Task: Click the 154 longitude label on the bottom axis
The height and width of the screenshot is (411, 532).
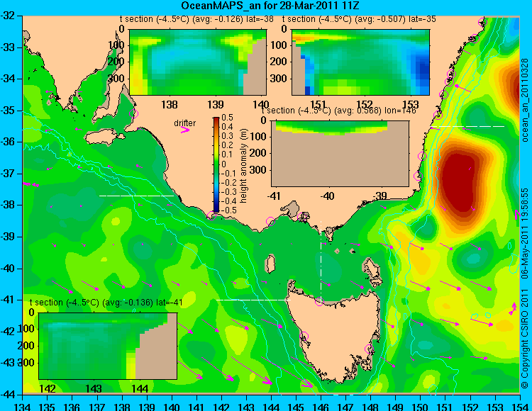Action: 520,406
